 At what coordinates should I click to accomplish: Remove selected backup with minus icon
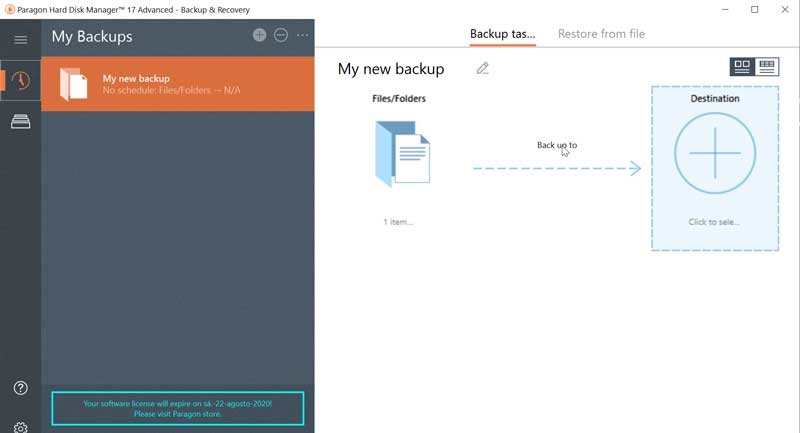coord(281,35)
